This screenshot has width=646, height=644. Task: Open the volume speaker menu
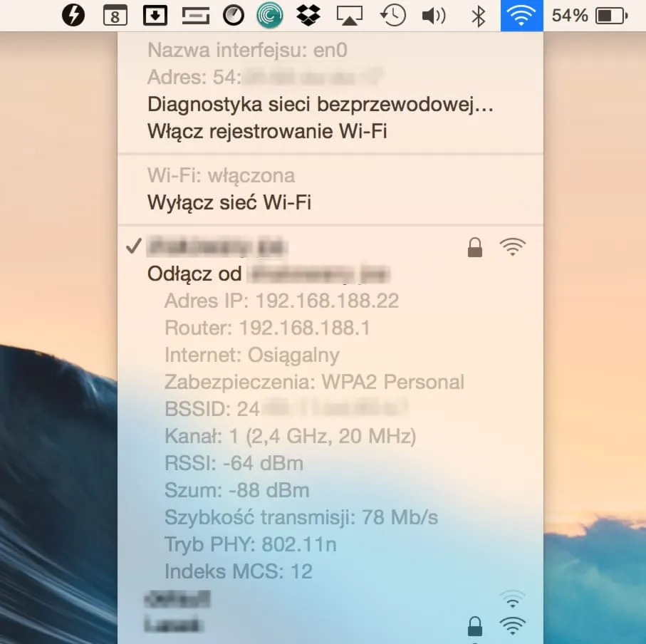434,16
